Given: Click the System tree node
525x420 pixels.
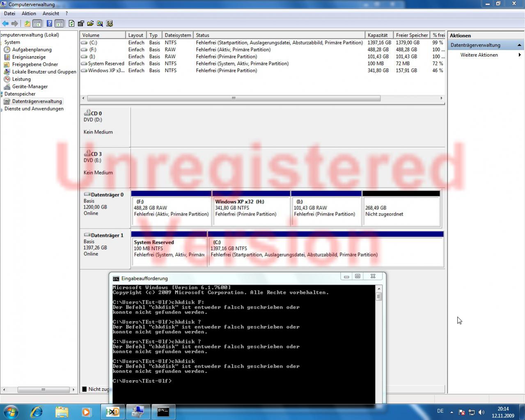Looking at the screenshot, I should (12, 42).
